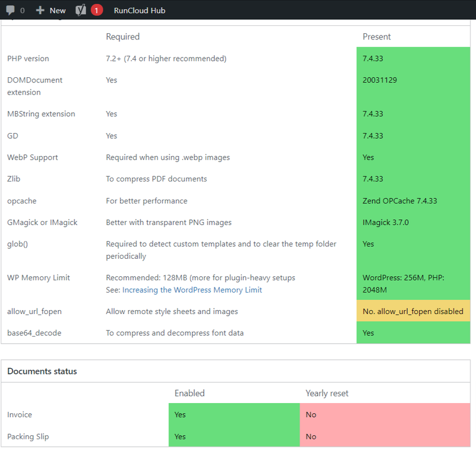Select Allow remote style sheets and images text
The height and width of the screenshot is (451, 476).
pyautogui.click(x=172, y=311)
